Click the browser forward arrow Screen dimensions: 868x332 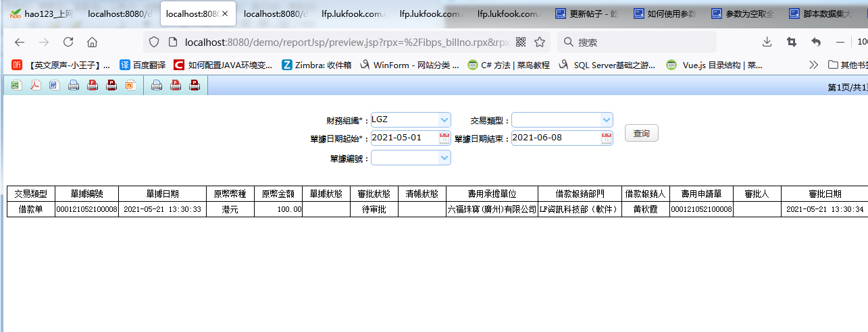tap(44, 42)
